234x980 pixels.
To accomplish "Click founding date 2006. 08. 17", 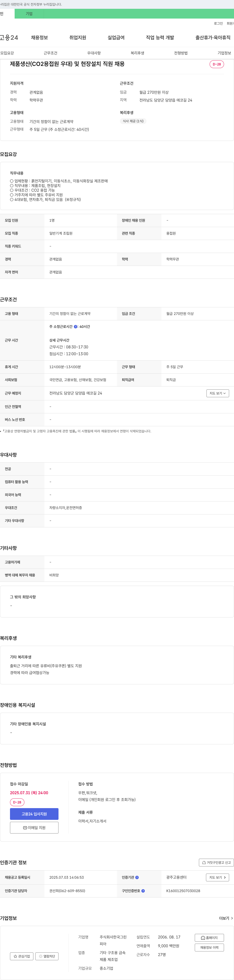I will pos(169,937).
